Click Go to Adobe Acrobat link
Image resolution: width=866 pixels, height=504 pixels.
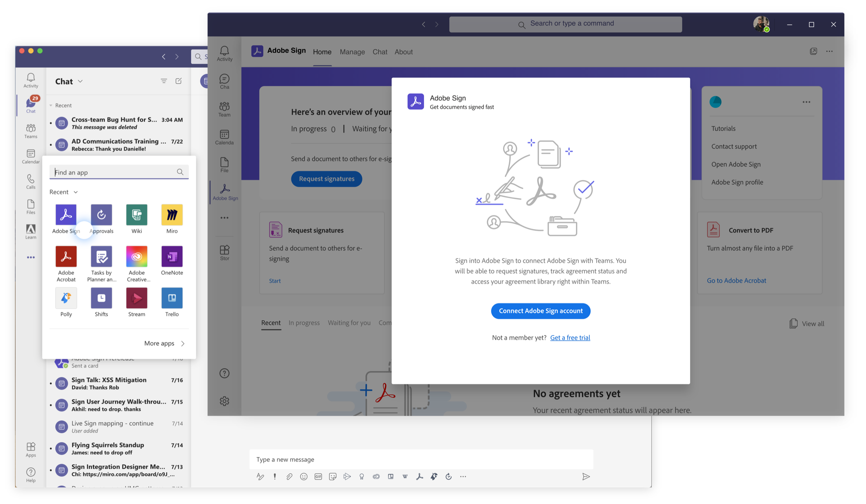[736, 280]
